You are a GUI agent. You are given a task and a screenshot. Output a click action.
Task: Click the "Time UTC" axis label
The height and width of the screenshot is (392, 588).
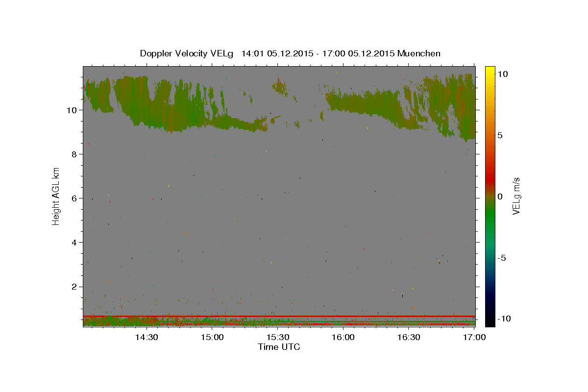[279, 347]
